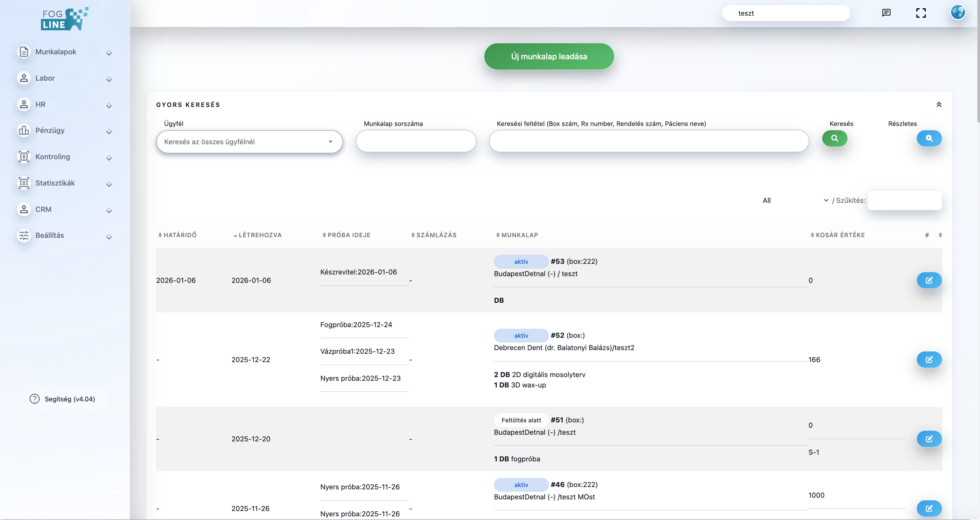Open the user avatar in top right corner
The height and width of the screenshot is (520, 980).
(x=958, y=12)
